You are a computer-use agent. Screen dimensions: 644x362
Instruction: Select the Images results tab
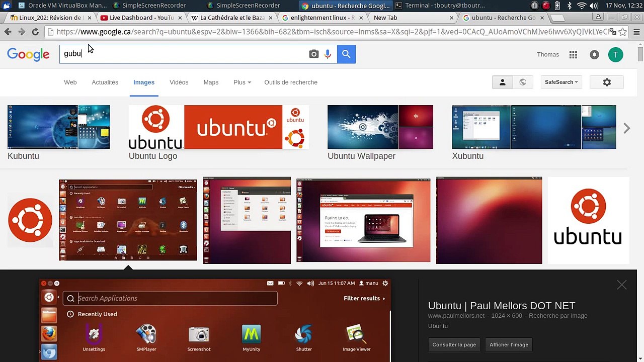(x=144, y=82)
